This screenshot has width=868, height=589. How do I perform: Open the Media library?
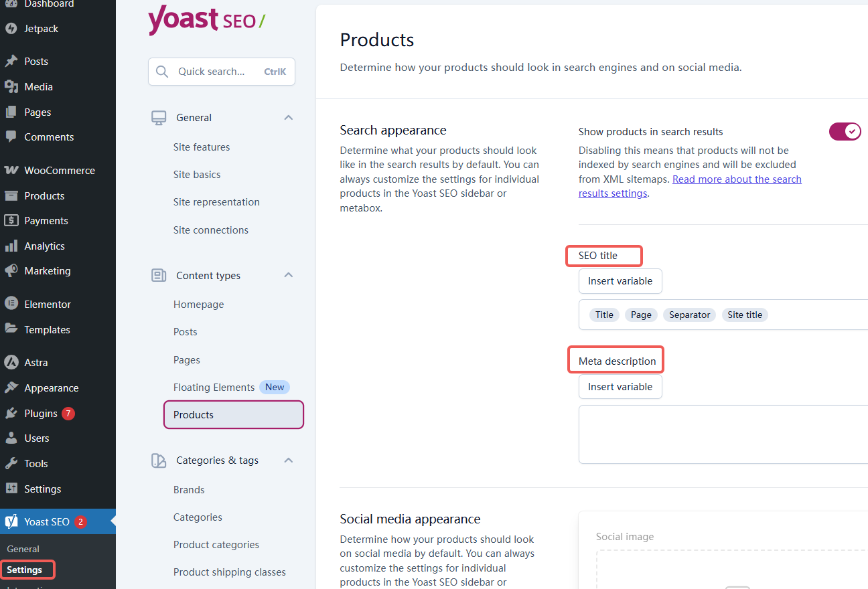tap(38, 86)
